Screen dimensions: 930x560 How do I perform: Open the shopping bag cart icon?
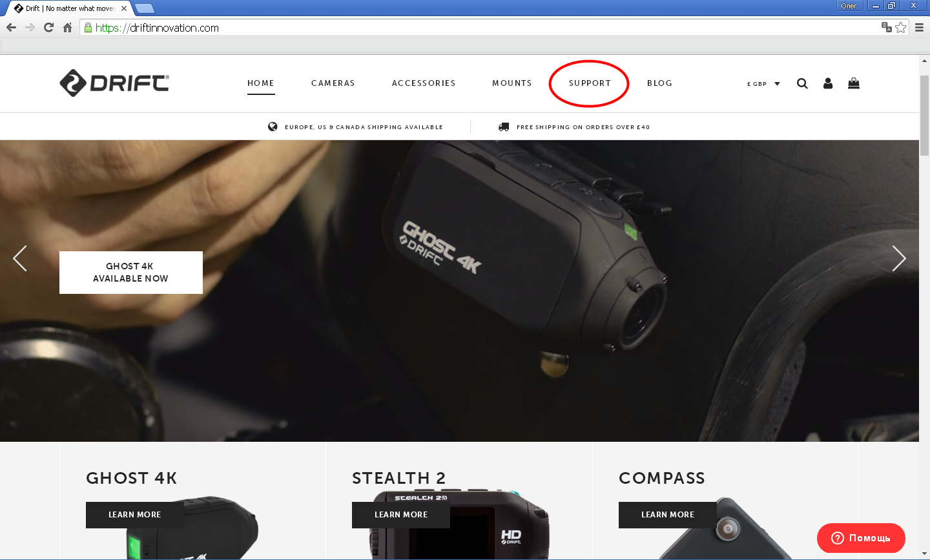pyautogui.click(x=854, y=83)
